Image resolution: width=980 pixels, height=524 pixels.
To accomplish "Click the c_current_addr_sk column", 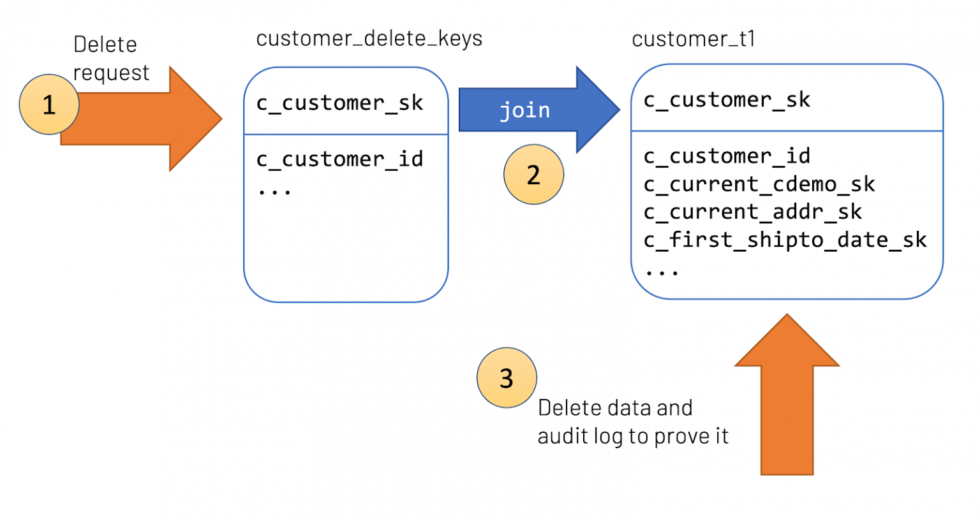I will click(x=752, y=212).
